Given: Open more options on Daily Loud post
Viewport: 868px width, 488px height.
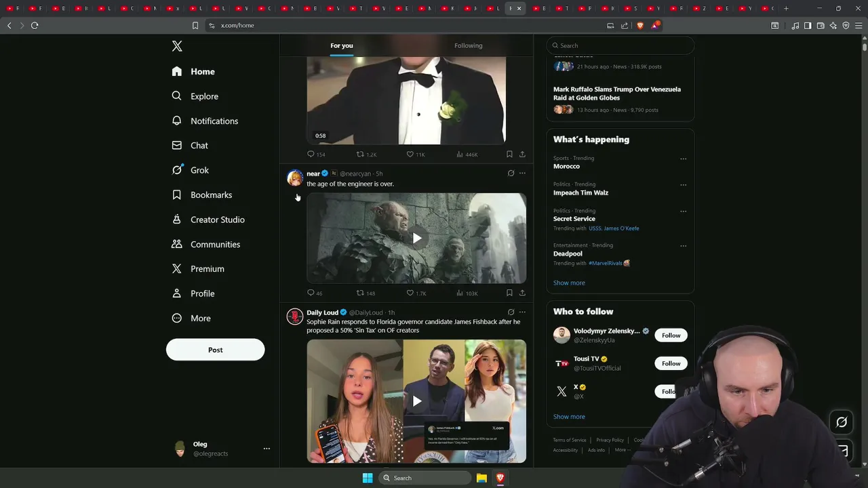Looking at the screenshot, I should click(522, 312).
